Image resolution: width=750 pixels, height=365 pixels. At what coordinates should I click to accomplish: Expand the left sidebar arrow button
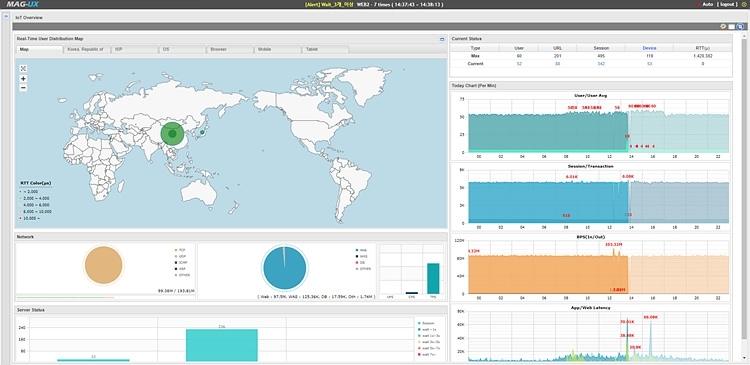tap(6, 16)
